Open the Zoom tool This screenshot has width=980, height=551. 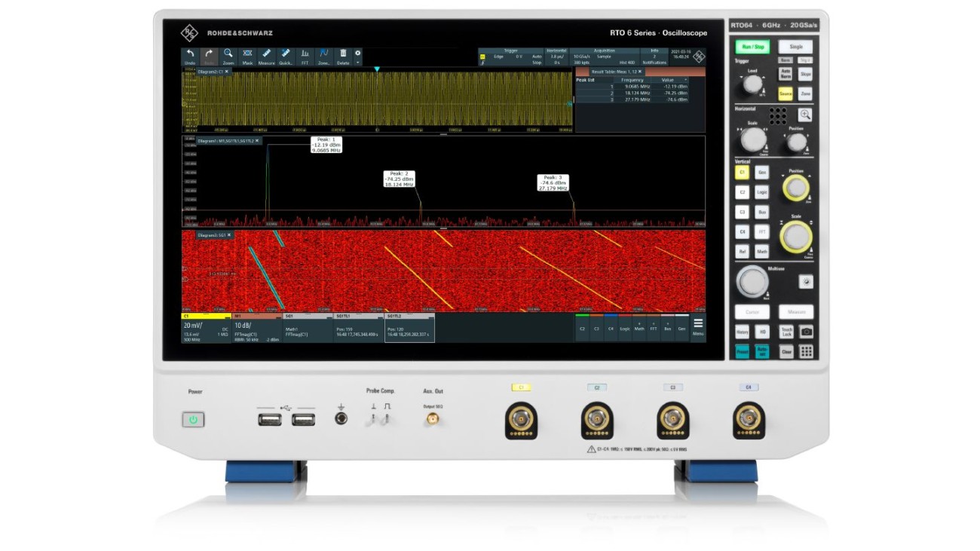click(x=228, y=53)
